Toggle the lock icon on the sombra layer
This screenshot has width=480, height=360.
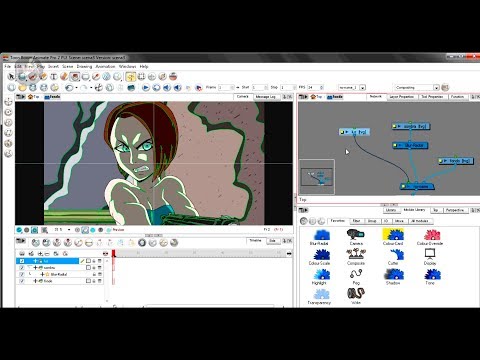94,268
